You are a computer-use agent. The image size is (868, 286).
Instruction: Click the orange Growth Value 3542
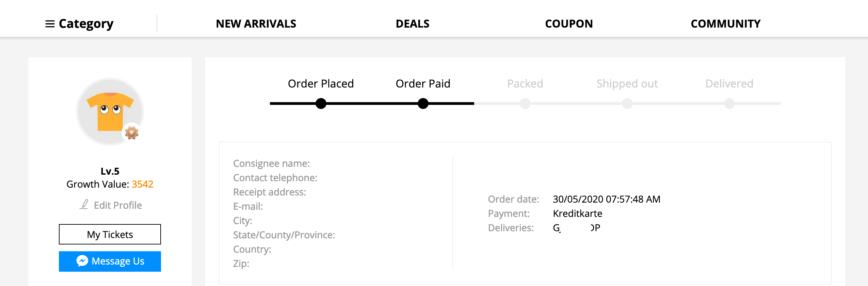142,184
